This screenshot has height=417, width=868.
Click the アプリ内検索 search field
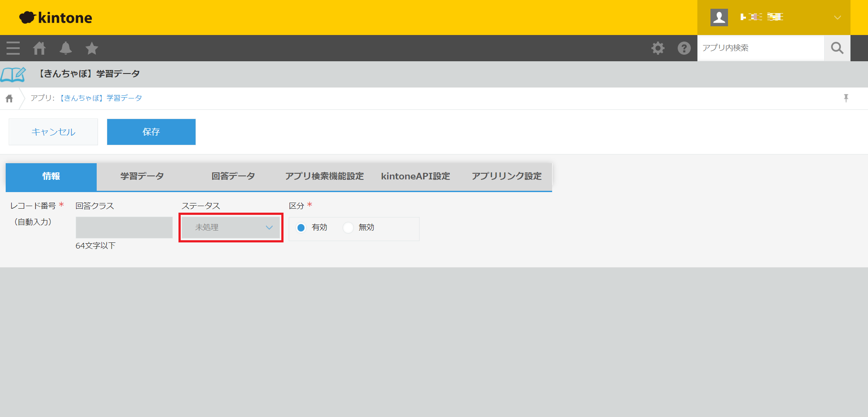[x=760, y=48]
